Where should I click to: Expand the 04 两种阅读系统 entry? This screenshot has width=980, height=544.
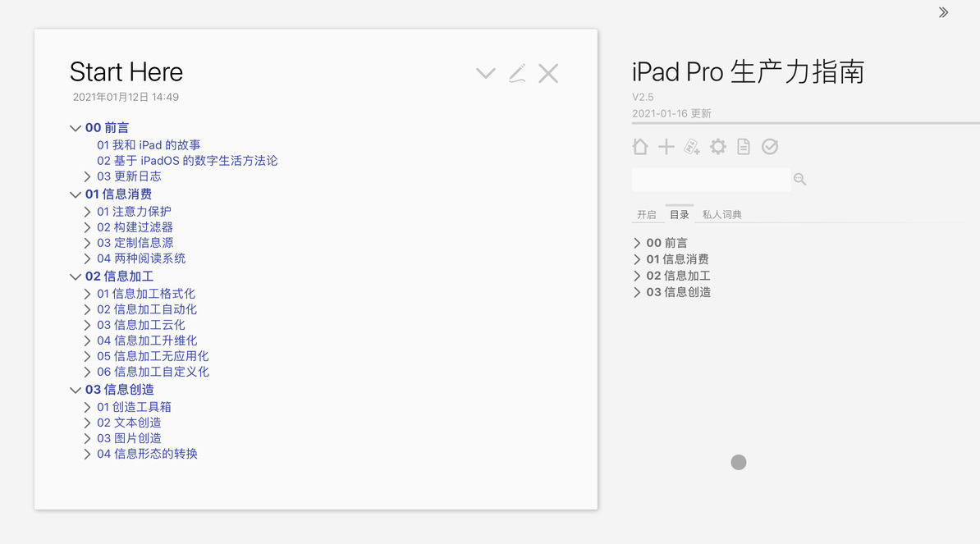(x=88, y=258)
